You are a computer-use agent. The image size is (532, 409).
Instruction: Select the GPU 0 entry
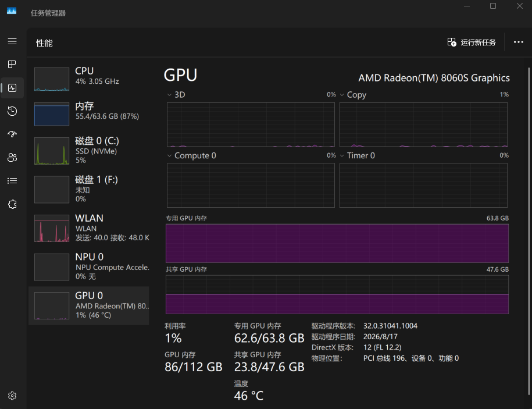(x=89, y=305)
